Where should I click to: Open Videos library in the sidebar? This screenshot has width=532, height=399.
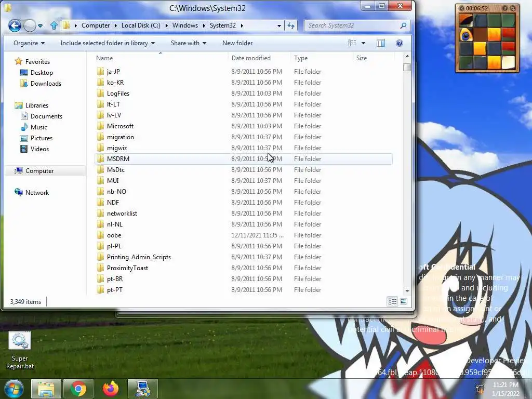coord(39,149)
